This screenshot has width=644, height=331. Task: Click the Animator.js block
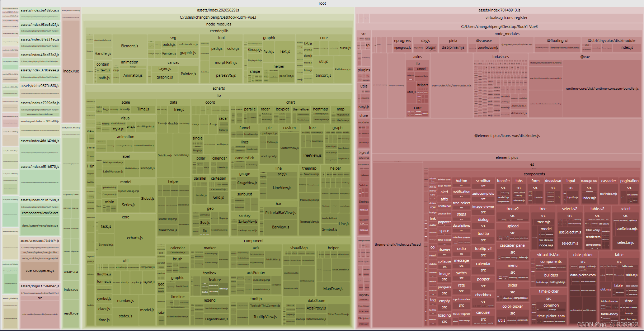pos(133,75)
